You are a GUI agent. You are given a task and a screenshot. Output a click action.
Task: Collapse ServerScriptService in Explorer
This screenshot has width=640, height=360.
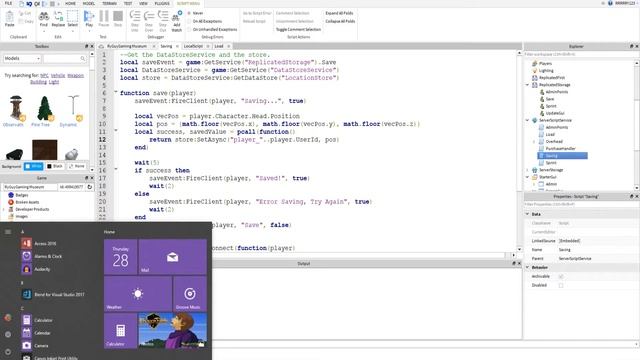[x=527, y=120]
